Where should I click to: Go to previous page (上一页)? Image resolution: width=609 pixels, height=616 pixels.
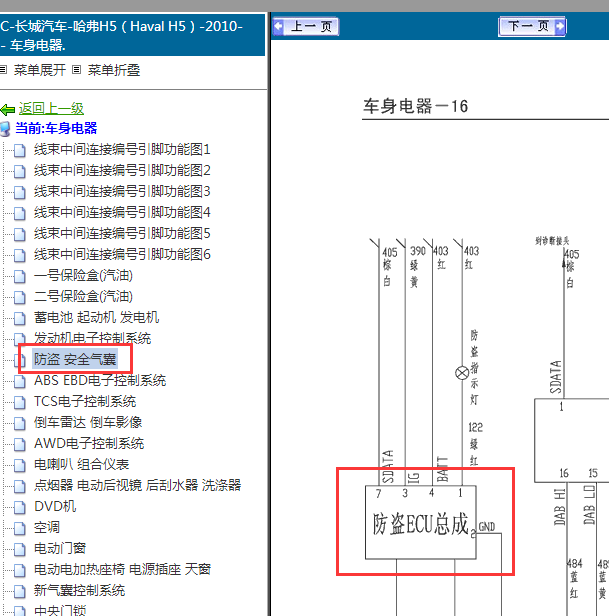(306, 27)
